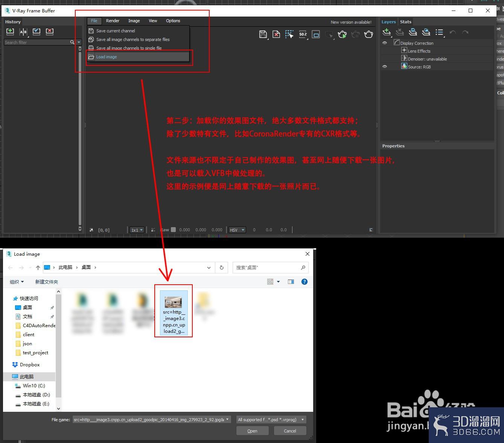Screen dimensions: 504x443
Task: Toggle visibility of Display Correction layer
Action: (x=385, y=43)
